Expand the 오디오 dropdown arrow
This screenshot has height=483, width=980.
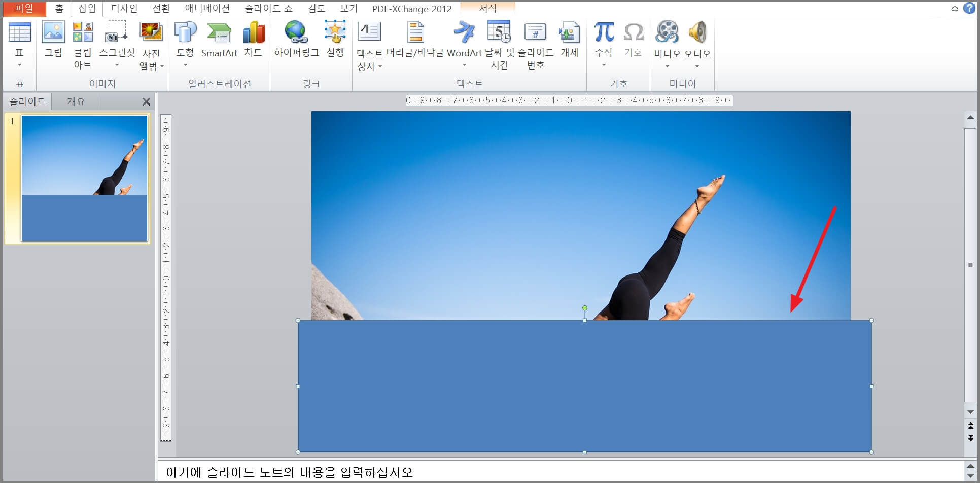pyautogui.click(x=697, y=66)
